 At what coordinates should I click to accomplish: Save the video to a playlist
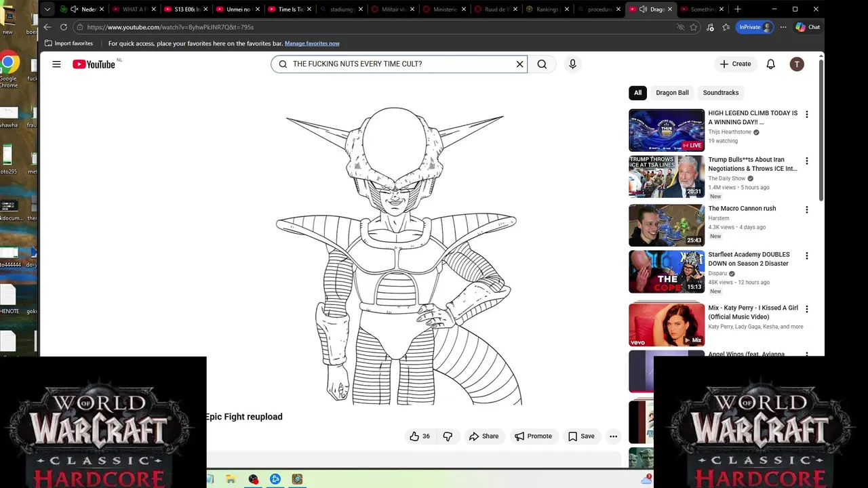tap(581, 436)
